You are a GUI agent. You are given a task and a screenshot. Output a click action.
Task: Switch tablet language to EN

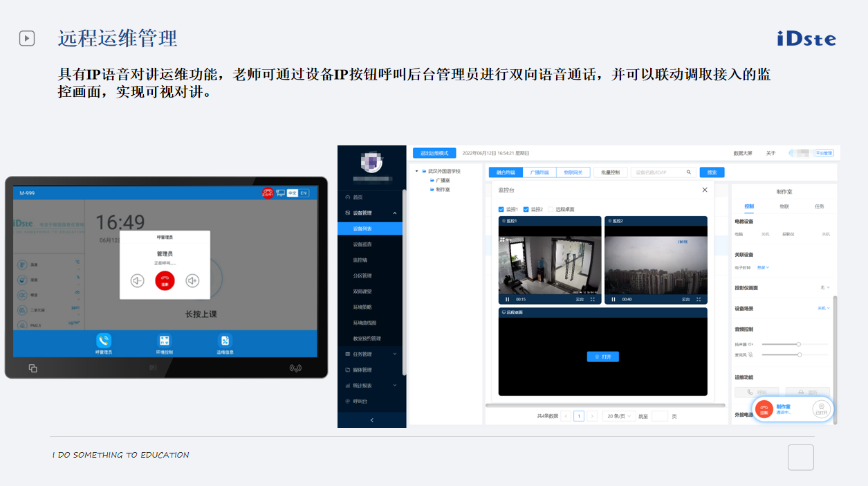(x=303, y=193)
